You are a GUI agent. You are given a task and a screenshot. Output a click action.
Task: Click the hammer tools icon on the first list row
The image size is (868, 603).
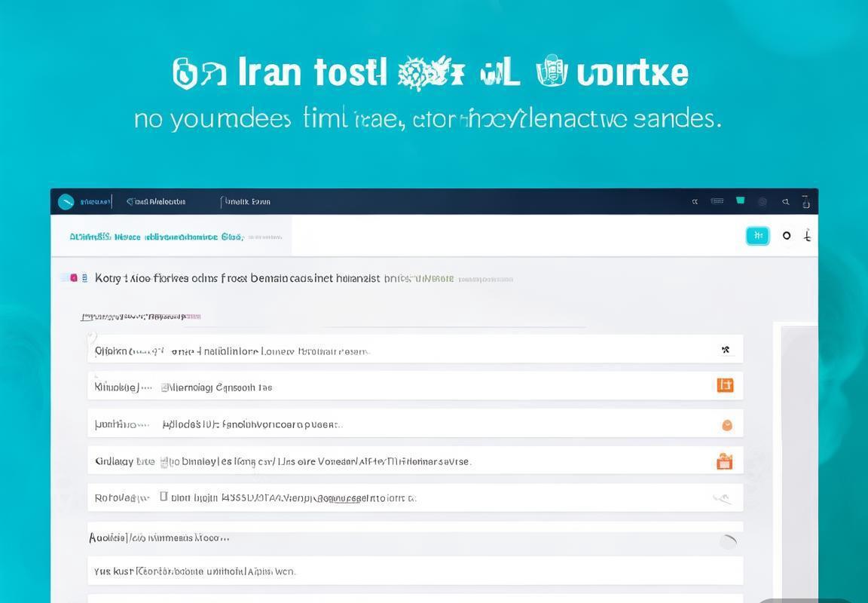725,350
